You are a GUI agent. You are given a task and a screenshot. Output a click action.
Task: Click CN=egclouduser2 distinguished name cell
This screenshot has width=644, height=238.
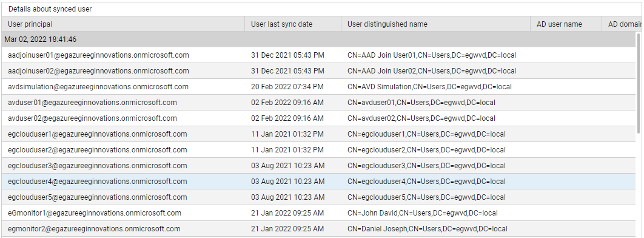coord(426,149)
